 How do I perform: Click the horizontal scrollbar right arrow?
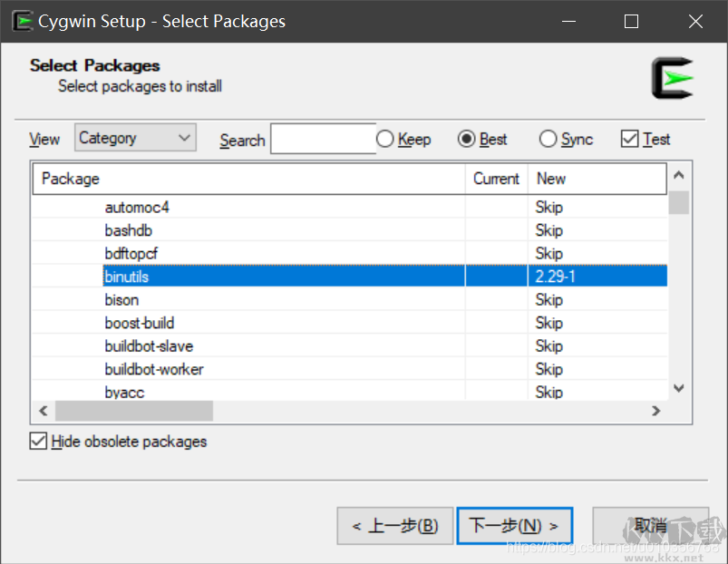[x=655, y=410]
